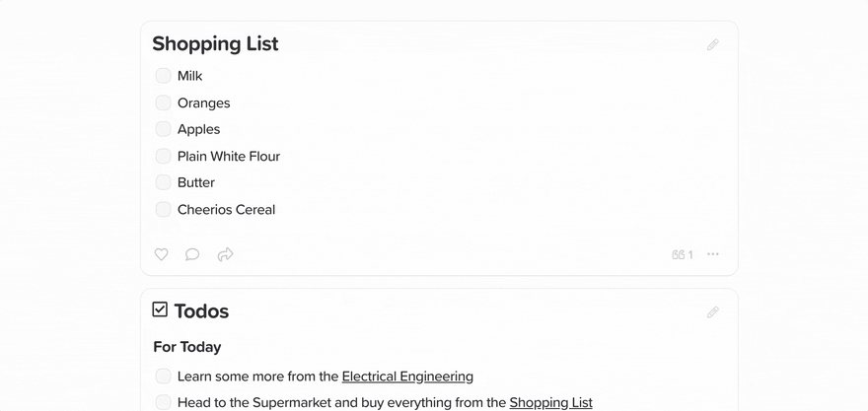The image size is (868, 411).
Task: Follow the Shopping List link in Todos
Action: [x=550, y=403]
